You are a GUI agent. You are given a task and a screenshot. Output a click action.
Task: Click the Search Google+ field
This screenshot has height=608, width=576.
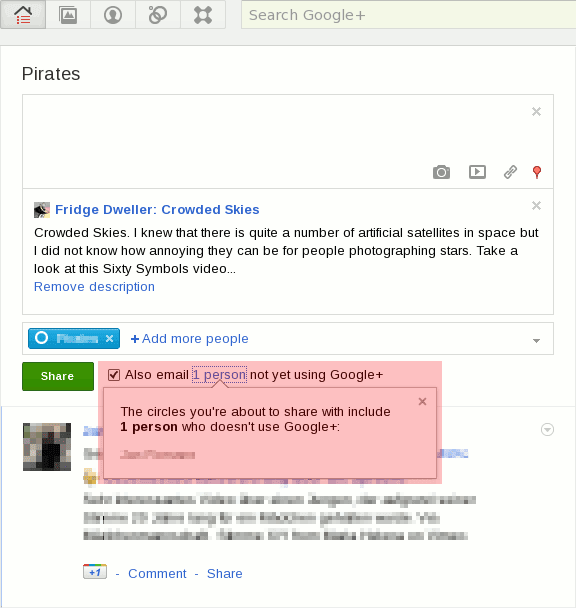[x=408, y=15]
